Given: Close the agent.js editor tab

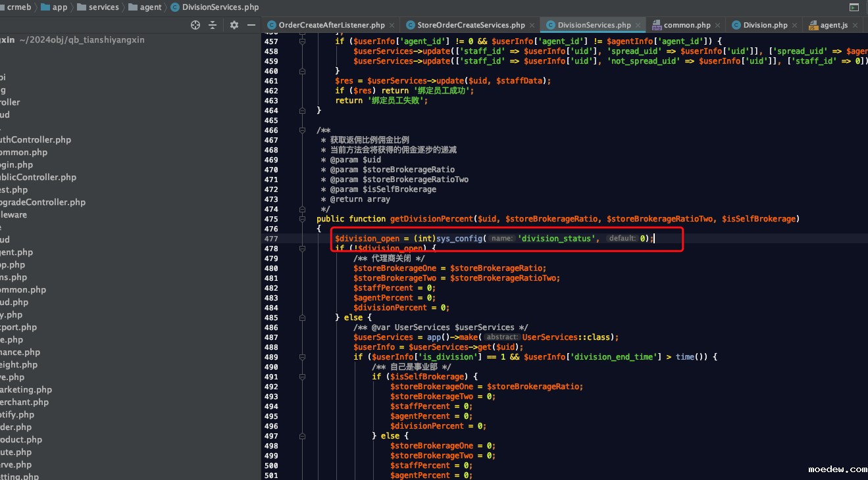Looking at the screenshot, I should 855,25.
